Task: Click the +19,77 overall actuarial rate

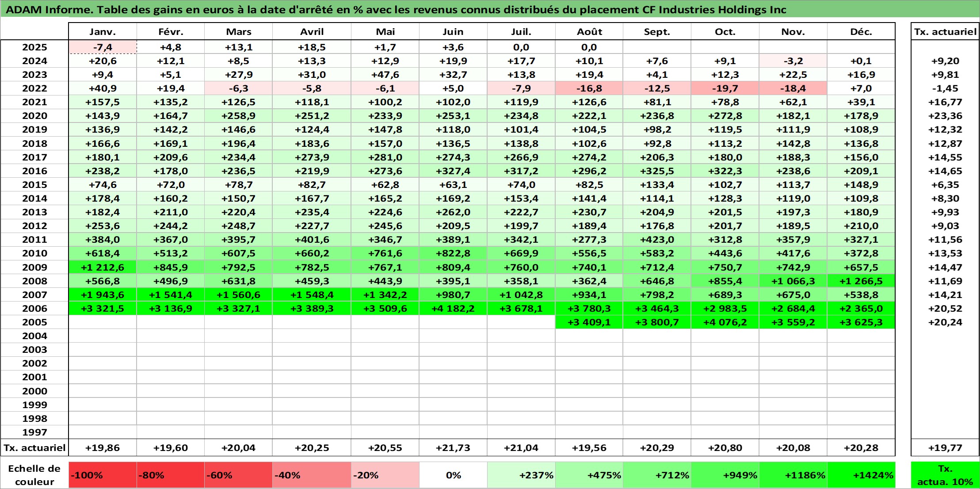Action: point(945,447)
